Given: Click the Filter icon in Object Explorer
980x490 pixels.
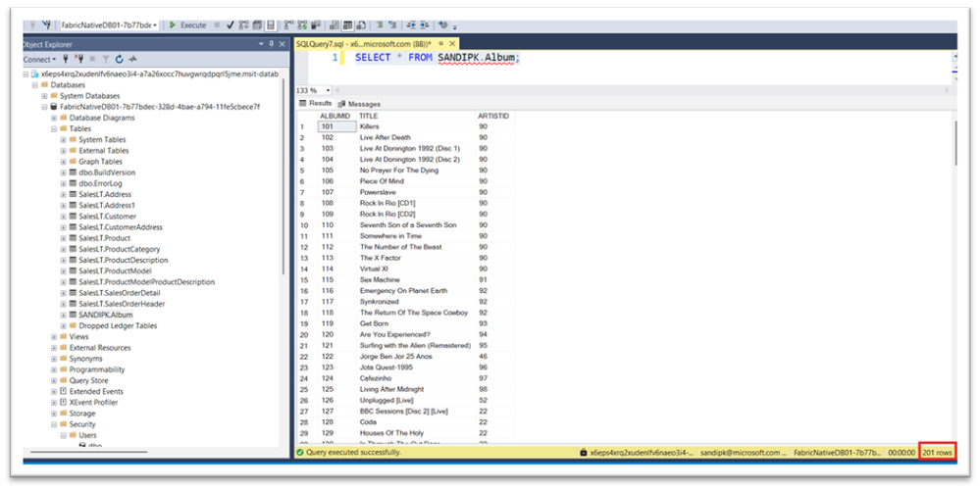Looking at the screenshot, I should pyautogui.click(x=106, y=60).
